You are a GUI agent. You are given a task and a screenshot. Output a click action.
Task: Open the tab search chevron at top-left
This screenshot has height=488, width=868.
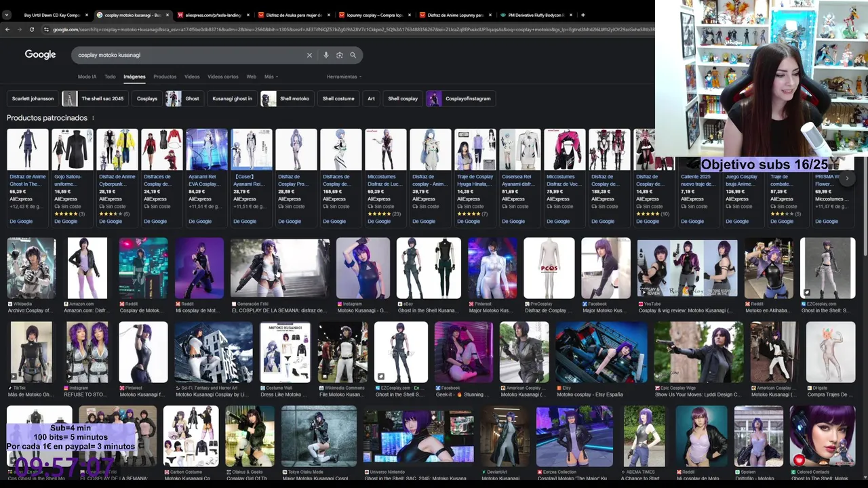click(x=7, y=14)
